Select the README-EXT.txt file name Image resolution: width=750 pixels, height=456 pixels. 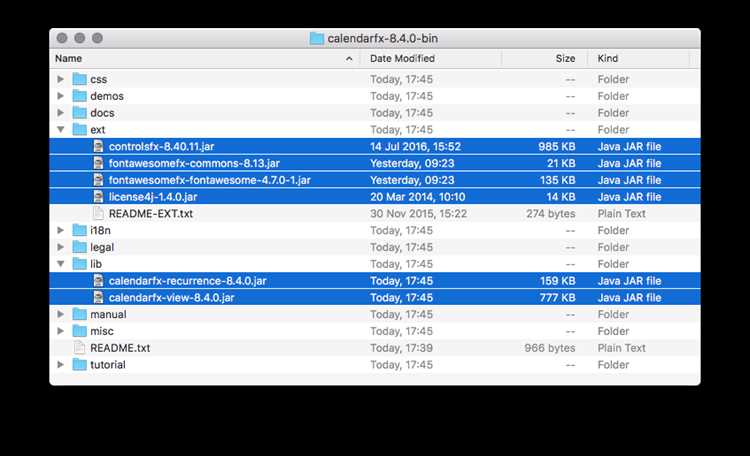pyautogui.click(x=151, y=213)
